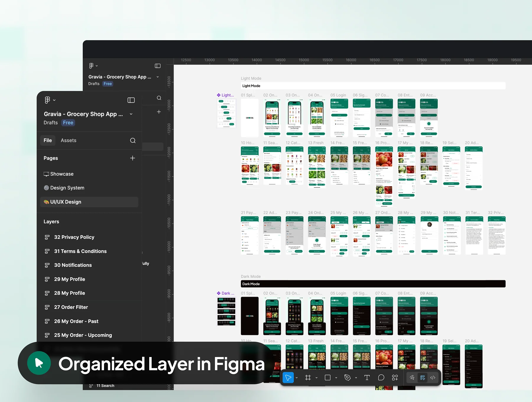Click Drafts in the back window

[x=94, y=84]
